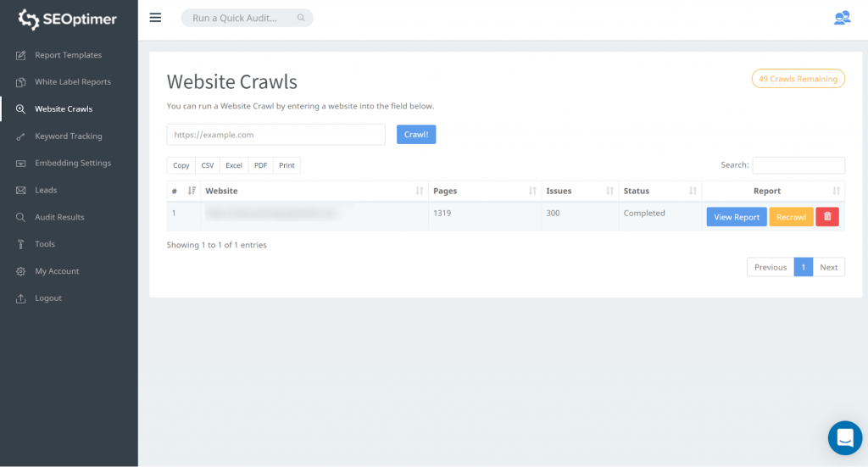Open the chat support bubble
This screenshot has width=868, height=467.
point(844,437)
